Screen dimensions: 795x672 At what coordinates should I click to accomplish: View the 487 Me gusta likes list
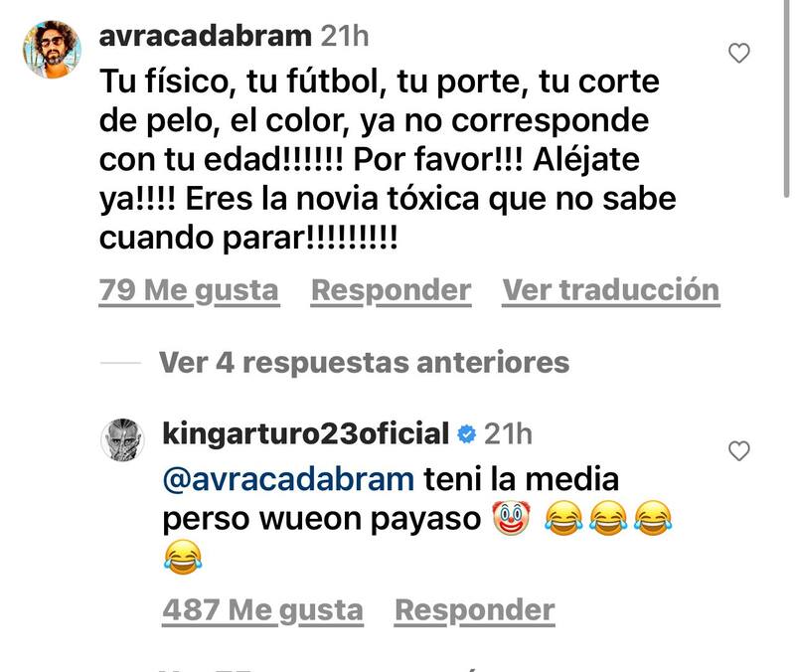coord(263,610)
